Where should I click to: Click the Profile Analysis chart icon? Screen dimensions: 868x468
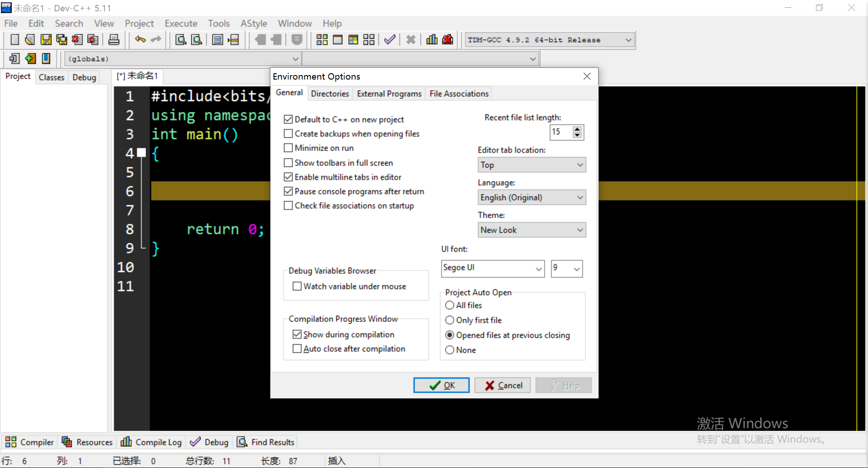coord(432,40)
